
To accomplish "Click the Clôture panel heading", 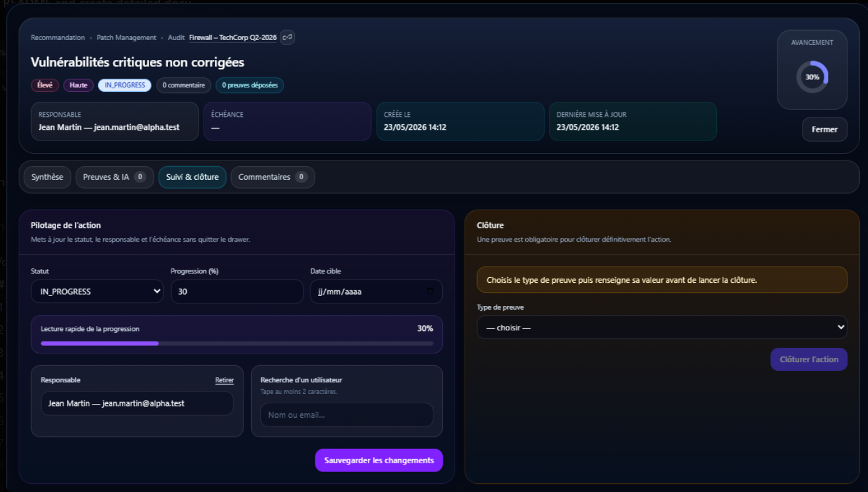I will (490, 225).
